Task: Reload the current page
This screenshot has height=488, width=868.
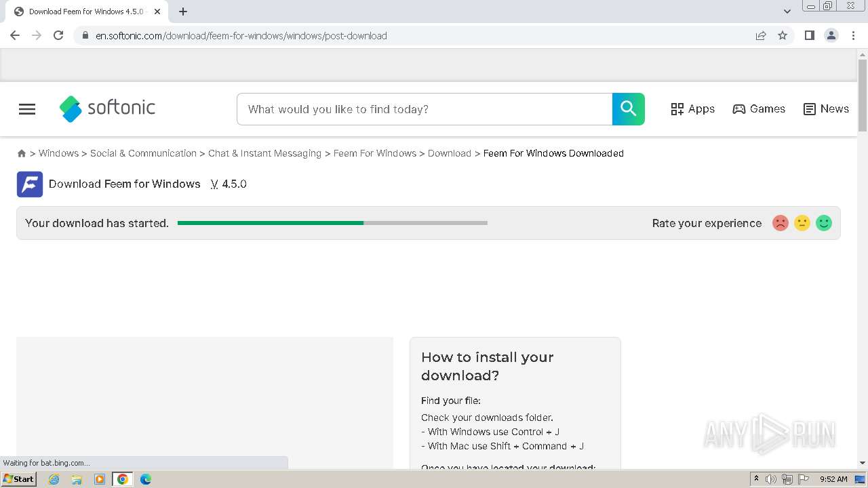Action: click(58, 35)
